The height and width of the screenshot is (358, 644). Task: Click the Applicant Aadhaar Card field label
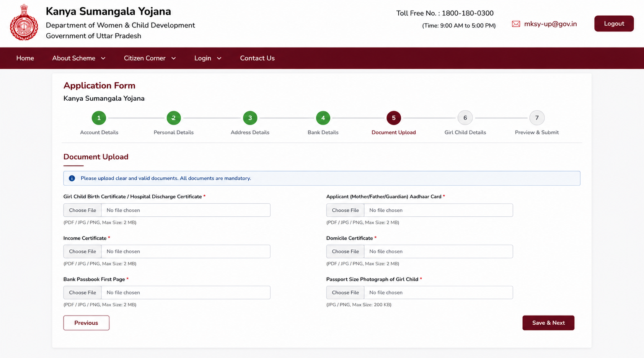(x=384, y=197)
